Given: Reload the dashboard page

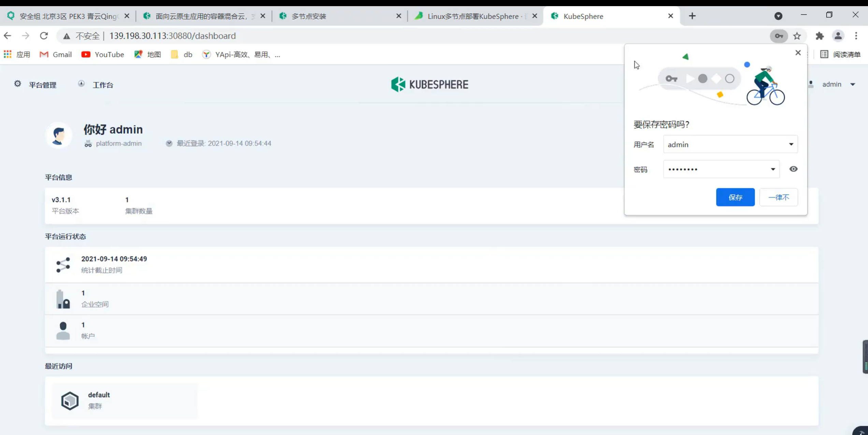Looking at the screenshot, I should 44,36.
